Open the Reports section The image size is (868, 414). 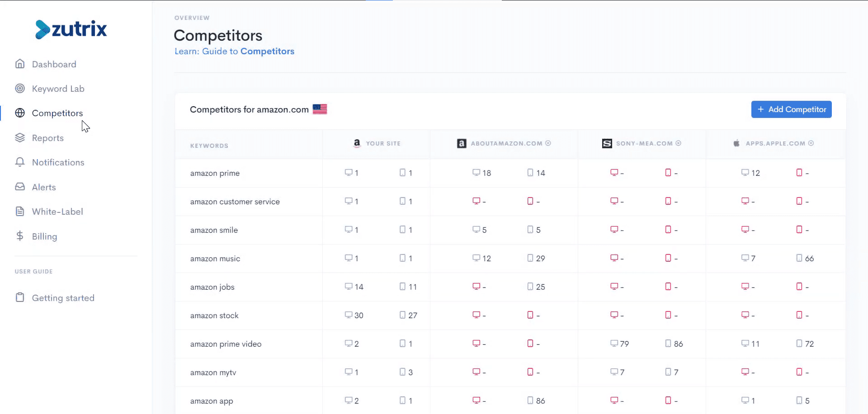point(48,138)
